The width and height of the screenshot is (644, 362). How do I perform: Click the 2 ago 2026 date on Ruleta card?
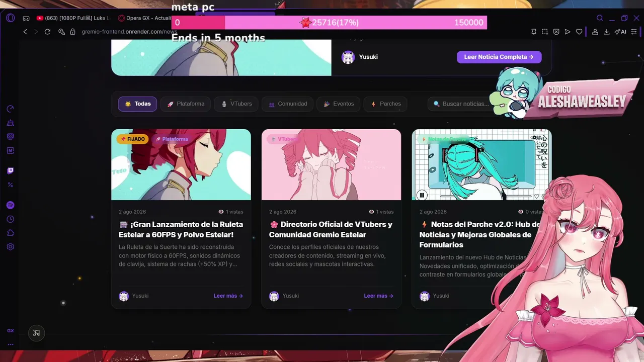(x=132, y=212)
